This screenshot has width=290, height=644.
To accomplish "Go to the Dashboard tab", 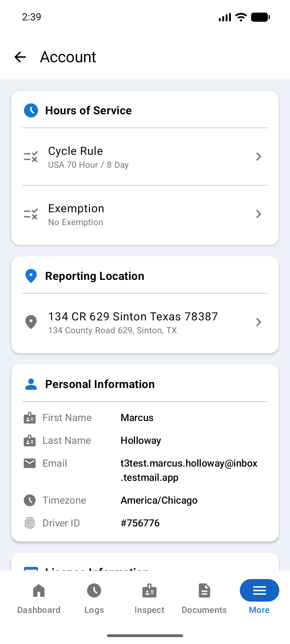I will tap(39, 598).
